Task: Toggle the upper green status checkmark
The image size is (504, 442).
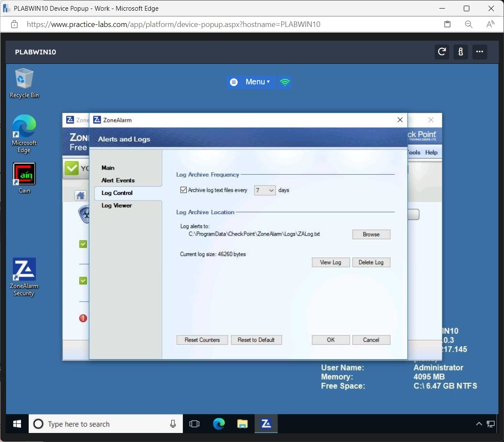Action: pos(83,244)
